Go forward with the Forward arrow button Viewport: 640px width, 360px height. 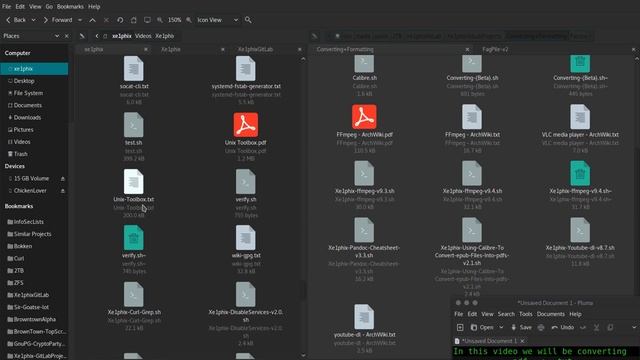click(58, 20)
